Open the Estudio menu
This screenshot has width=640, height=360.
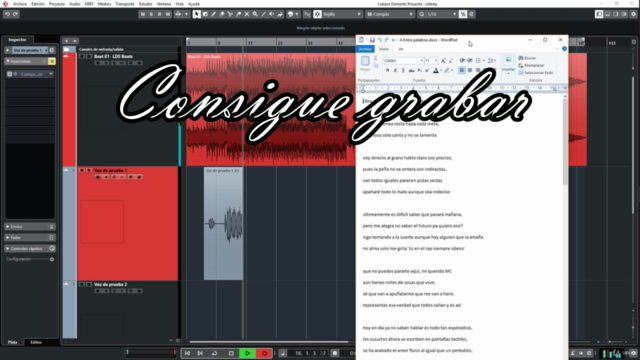point(145,4)
